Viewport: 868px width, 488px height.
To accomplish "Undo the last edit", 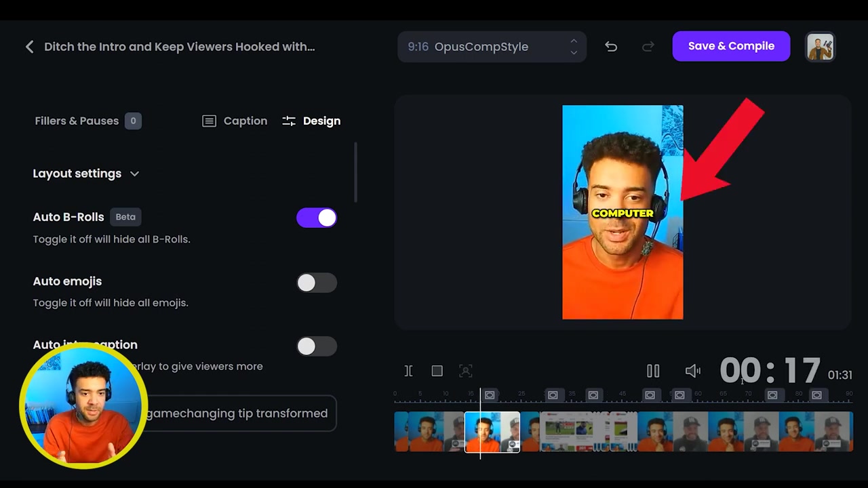I will coord(611,47).
